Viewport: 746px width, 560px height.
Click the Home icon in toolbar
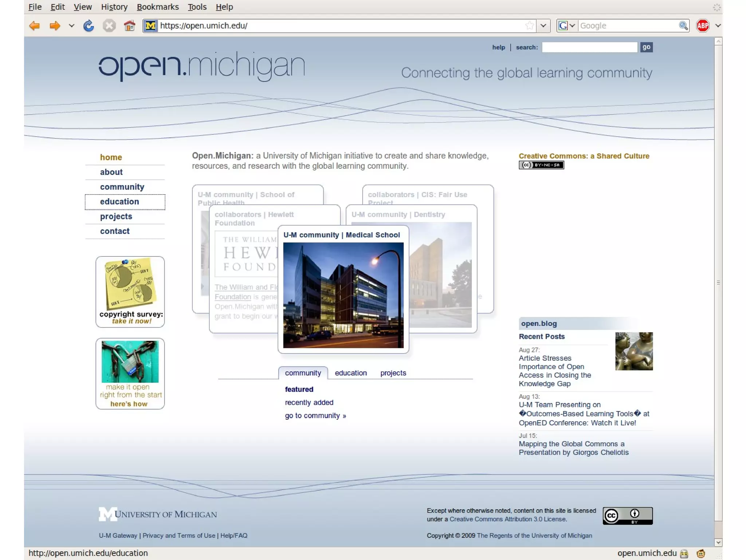click(x=129, y=26)
